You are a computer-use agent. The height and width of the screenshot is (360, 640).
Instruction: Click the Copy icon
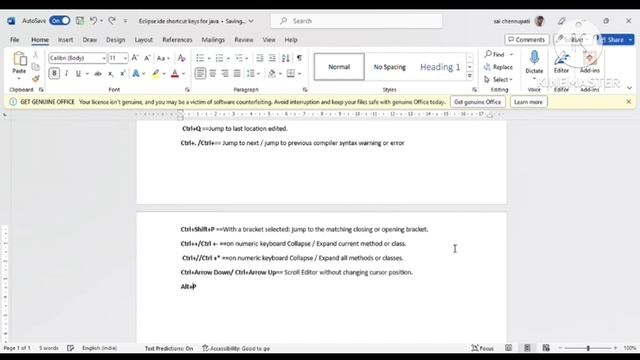36,67
